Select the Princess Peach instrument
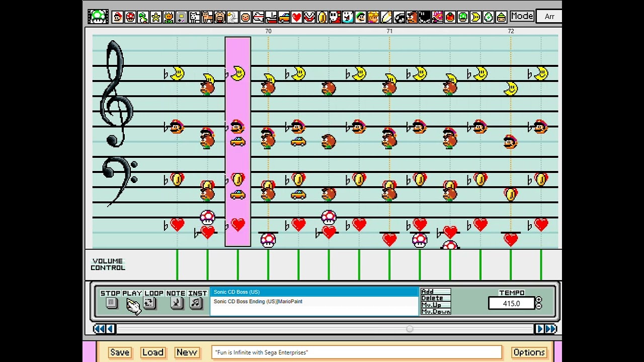The height and width of the screenshot is (362, 644). tap(373, 17)
